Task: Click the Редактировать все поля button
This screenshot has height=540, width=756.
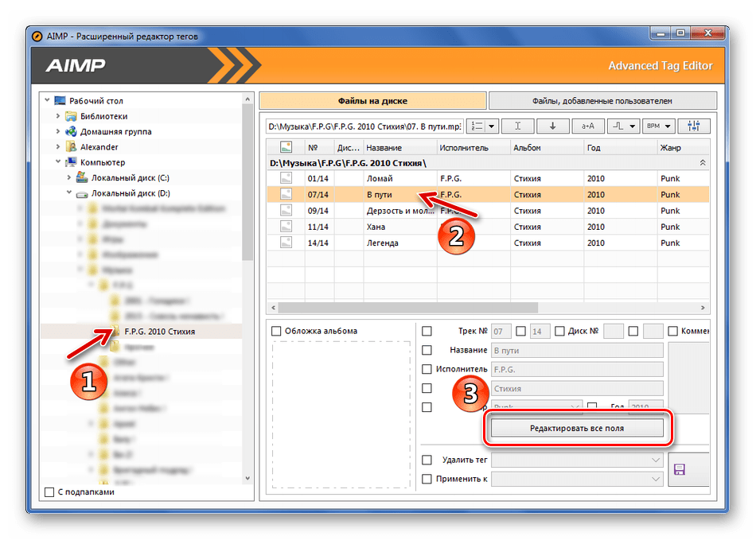Action: click(577, 428)
